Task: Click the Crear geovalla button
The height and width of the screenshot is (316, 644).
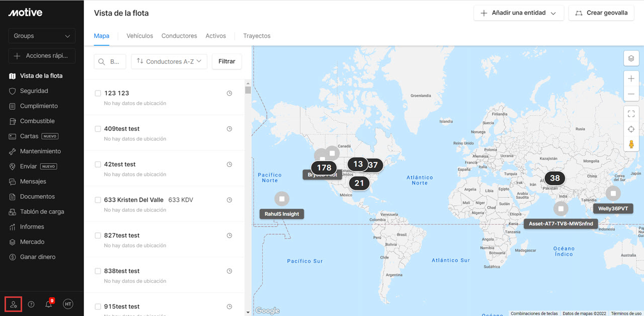Action: 601,13
